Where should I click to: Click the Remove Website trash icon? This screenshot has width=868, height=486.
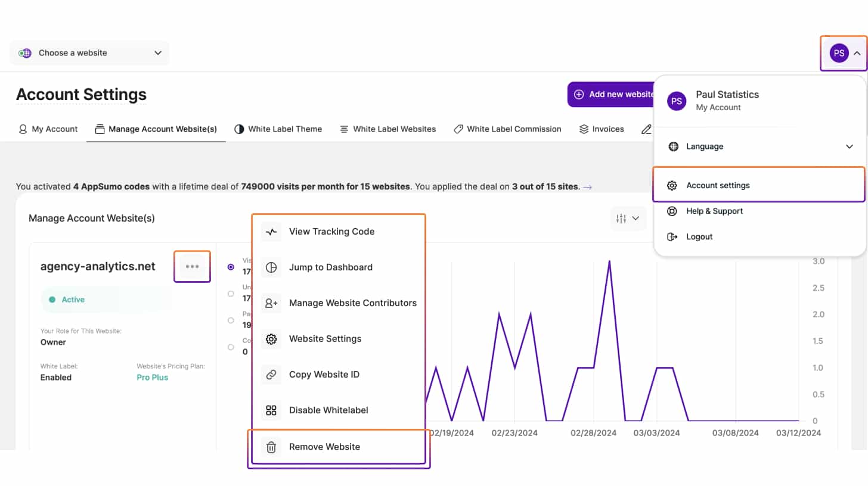click(271, 447)
